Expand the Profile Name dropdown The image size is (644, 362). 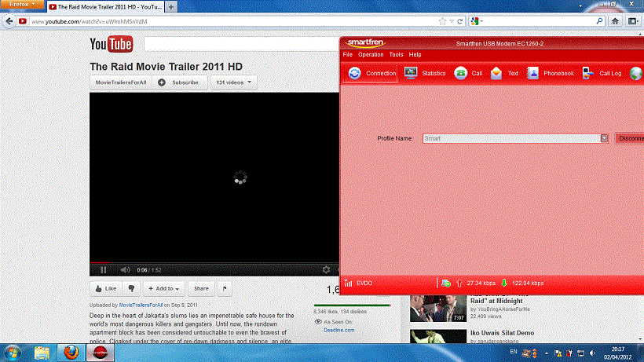point(604,138)
